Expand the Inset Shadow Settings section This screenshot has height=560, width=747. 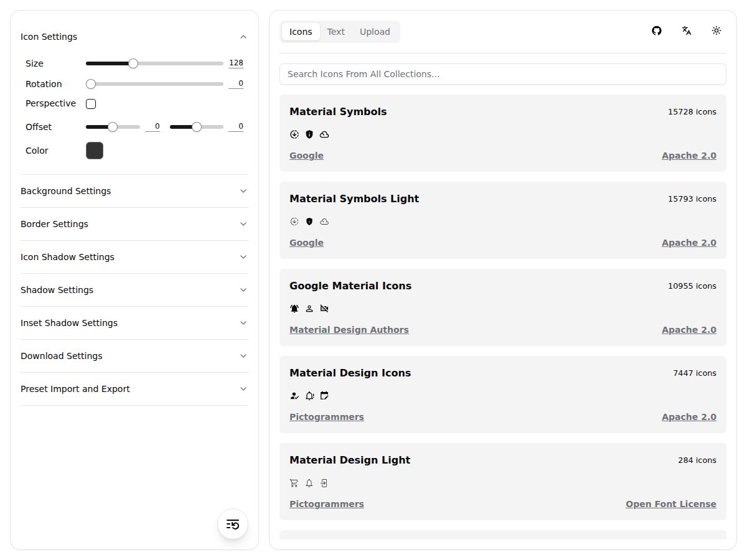click(134, 323)
